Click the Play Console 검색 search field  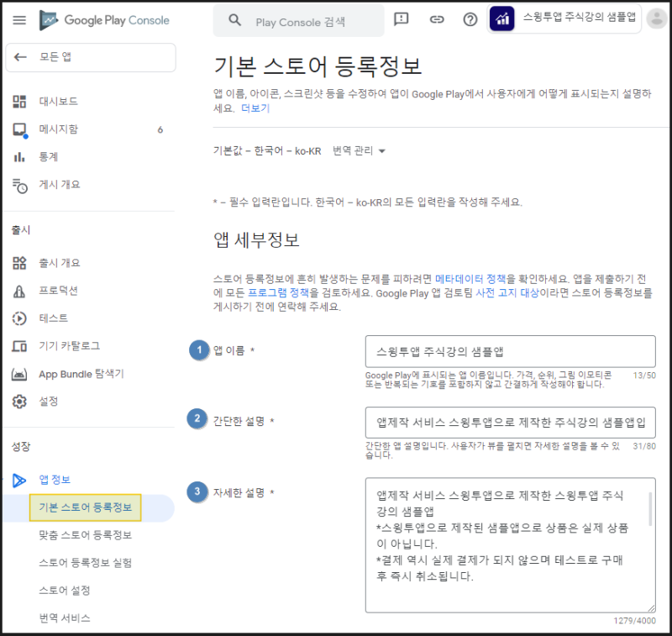click(299, 20)
